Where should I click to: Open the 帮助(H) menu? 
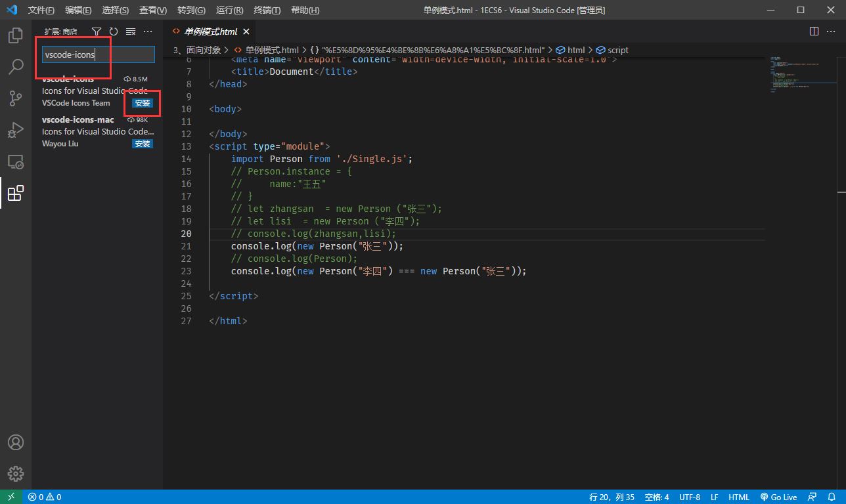[x=305, y=10]
